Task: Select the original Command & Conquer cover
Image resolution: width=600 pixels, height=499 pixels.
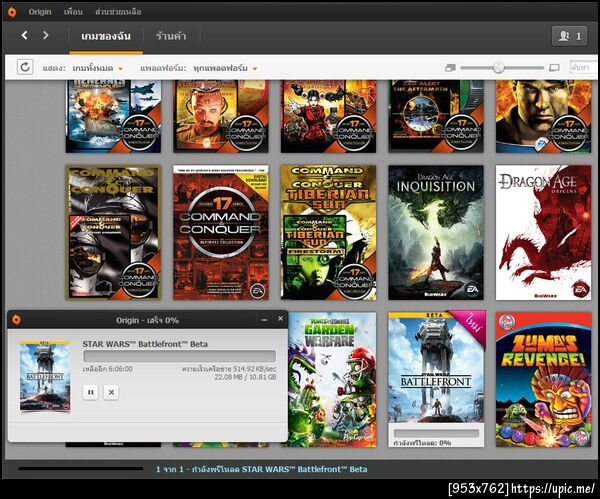Action: (x=113, y=233)
